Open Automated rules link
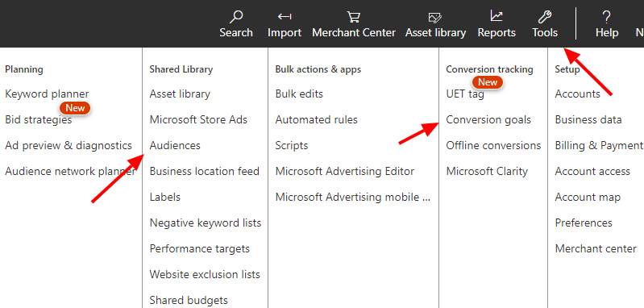The height and width of the screenshot is (308, 644). pyautogui.click(x=316, y=120)
